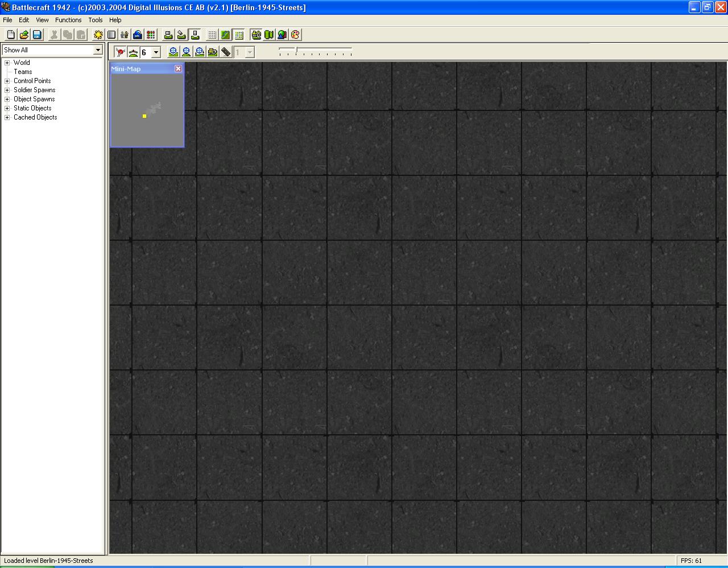Open the Functions menu
Viewport: 728px width, 568px height.
68,20
